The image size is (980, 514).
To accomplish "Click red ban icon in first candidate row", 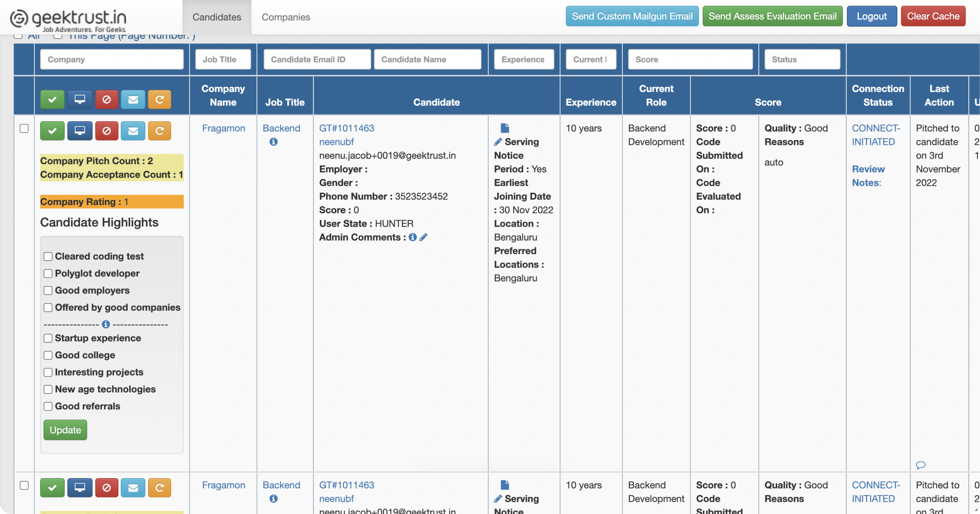I will pos(107,131).
